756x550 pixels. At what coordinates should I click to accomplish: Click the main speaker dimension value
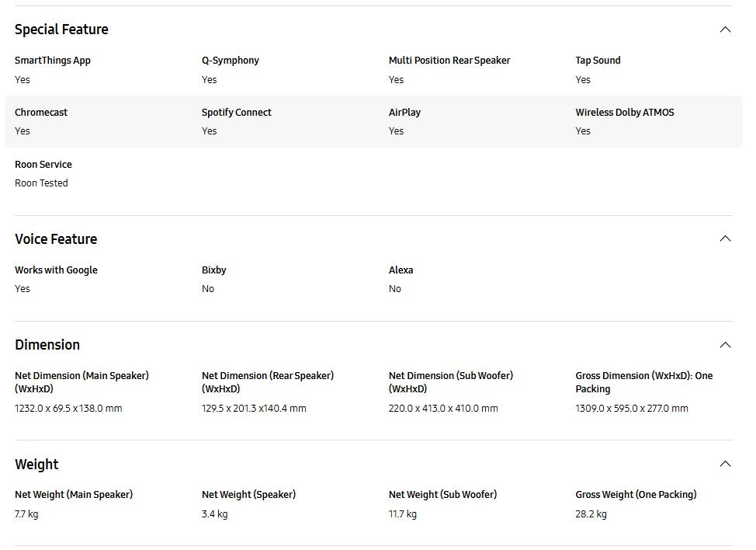point(68,409)
